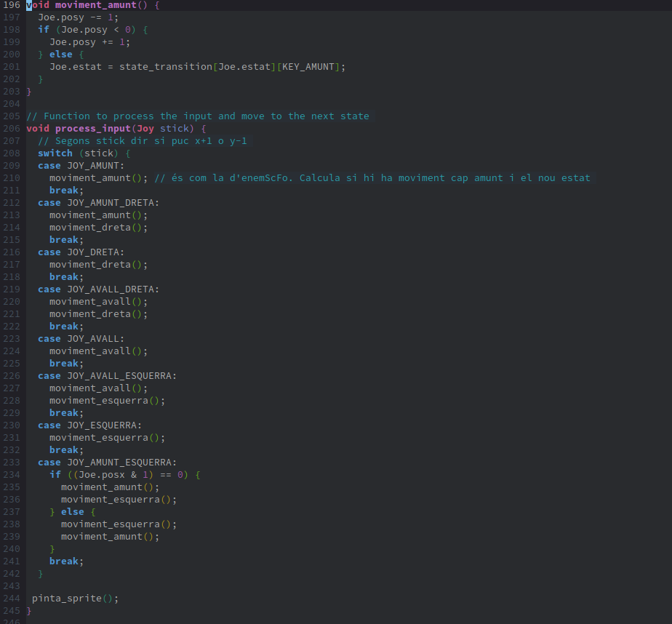Click 'moviment_amunt();' call on line 239
The image size is (672, 624).
[110, 537]
